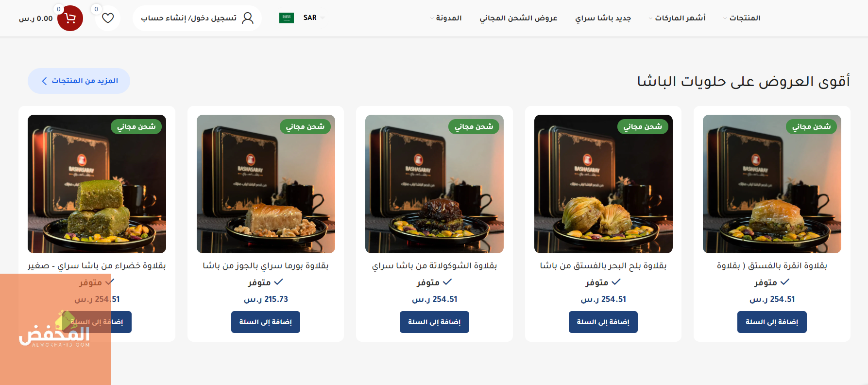Image resolution: width=868 pixels, height=385 pixels.
Task: Add بقلاوة بورما بالجوز to the cart
Action: point(266,322)
